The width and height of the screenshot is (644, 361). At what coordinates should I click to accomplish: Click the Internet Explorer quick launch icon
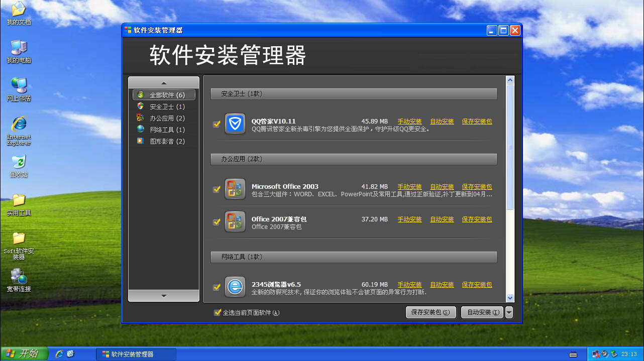coord(59,354)
